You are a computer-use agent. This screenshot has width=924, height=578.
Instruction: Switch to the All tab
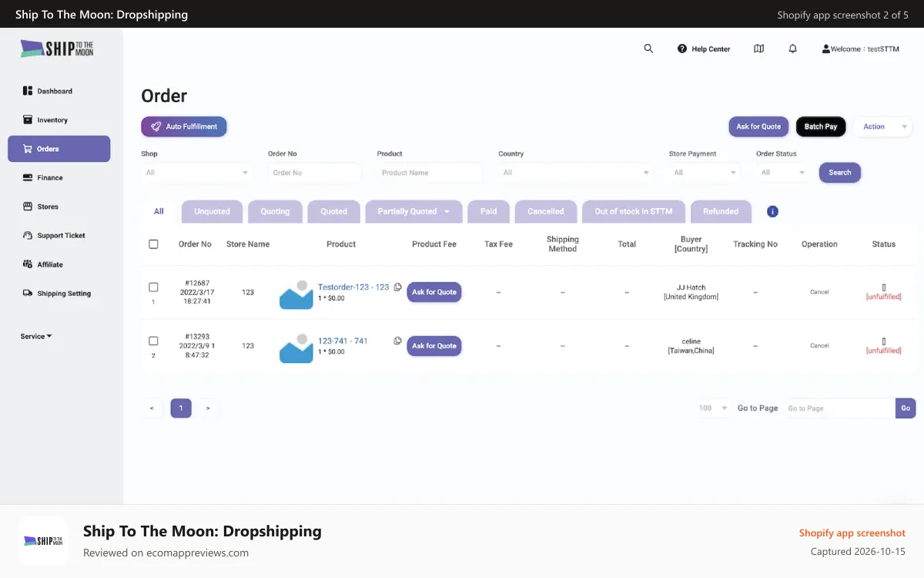pos(159,211)
